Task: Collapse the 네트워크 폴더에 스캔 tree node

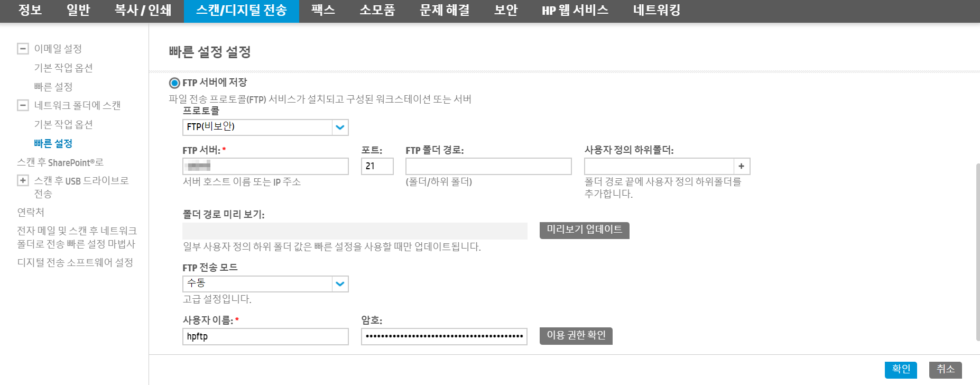Action: tap(23, 105)
